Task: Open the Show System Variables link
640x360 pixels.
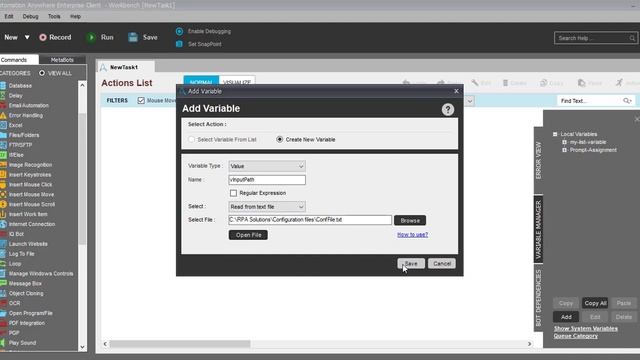Action: 586,329
